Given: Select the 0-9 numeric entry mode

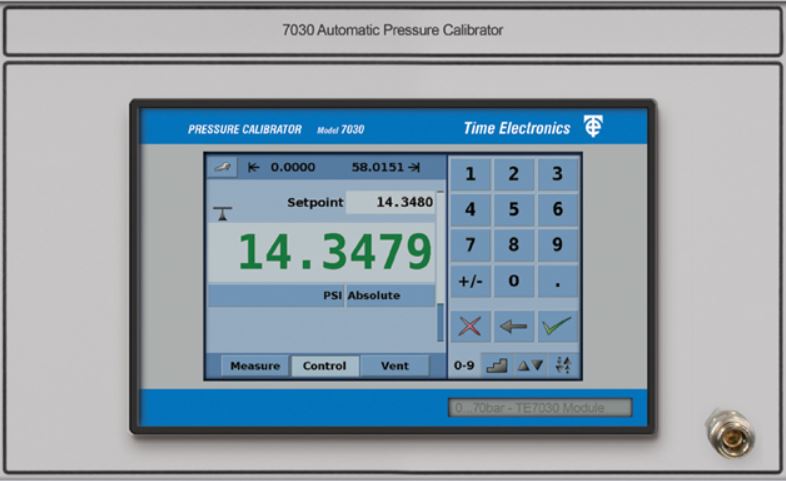Looking at the screenshot, I should pyautogui.click(x=464, y=365).
